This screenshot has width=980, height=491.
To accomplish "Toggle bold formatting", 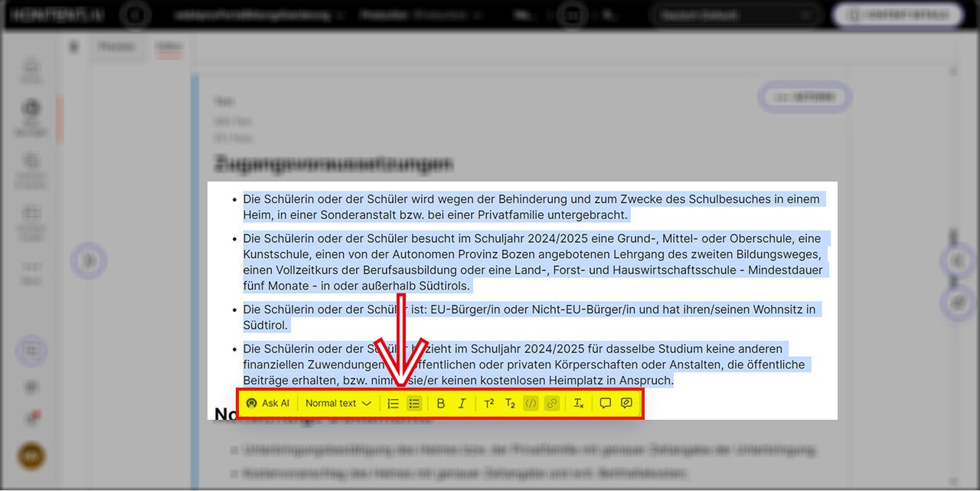I will tap(441, 403).
